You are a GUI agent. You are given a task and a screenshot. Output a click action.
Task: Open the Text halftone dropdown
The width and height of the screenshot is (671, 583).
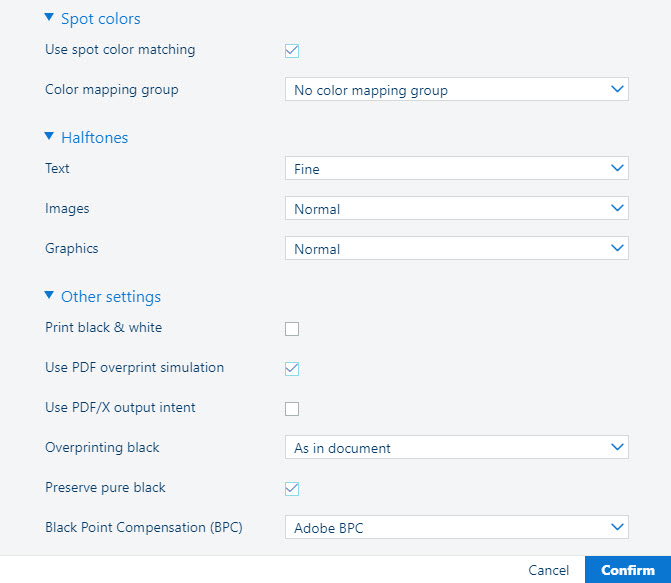tap(456, 169)
